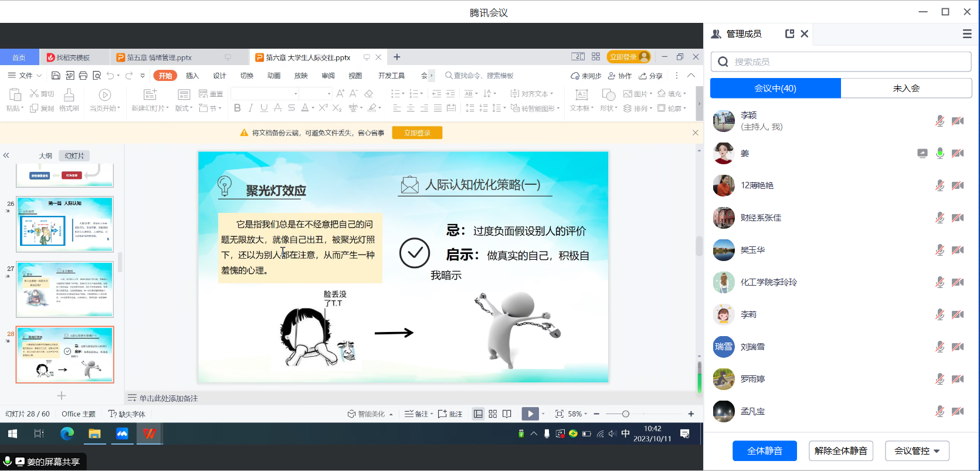
Task: Start slideshow from the status bar play button
Action: tap(530, 414)
